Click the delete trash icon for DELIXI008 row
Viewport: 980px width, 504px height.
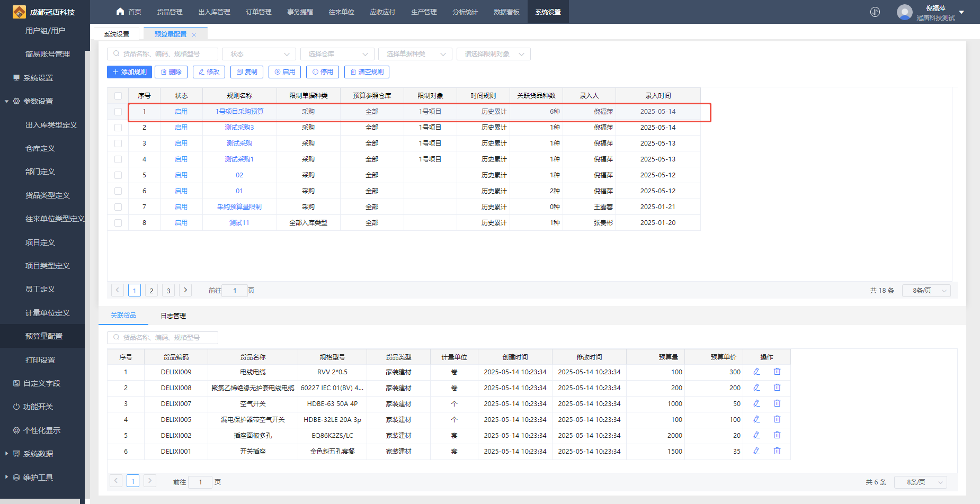777,388
